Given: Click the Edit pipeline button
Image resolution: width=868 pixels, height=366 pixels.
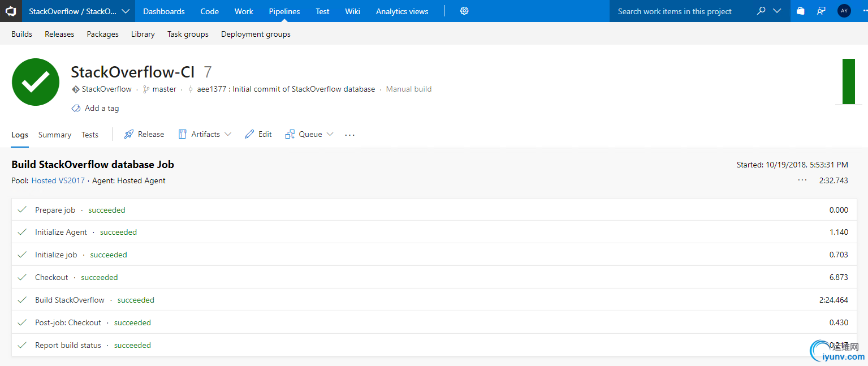Looking at the screenshot, I should point(258,134).
